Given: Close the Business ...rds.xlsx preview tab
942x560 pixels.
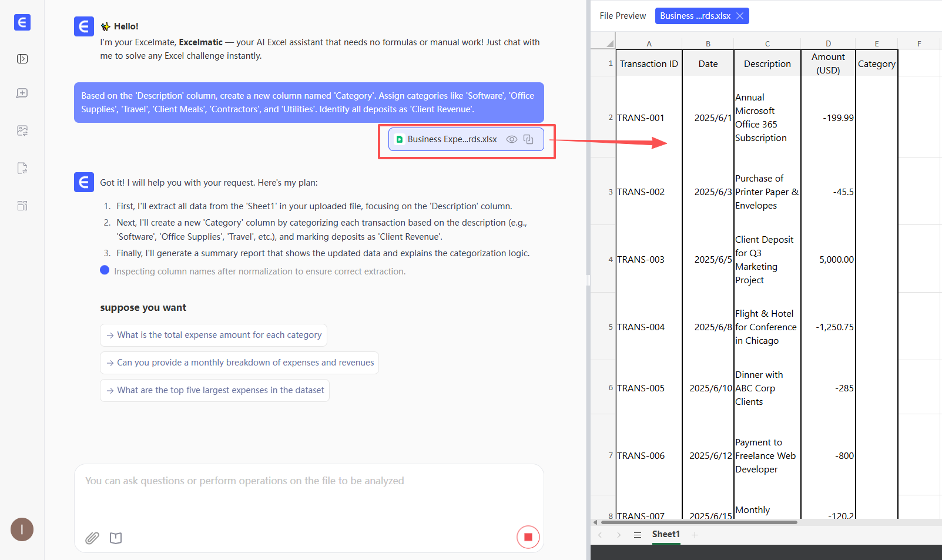Looking at the screenshot, I should click(740, 16).
